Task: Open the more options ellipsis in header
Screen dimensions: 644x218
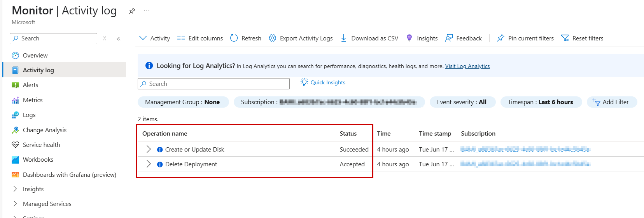Action: (x=147, y=11)
